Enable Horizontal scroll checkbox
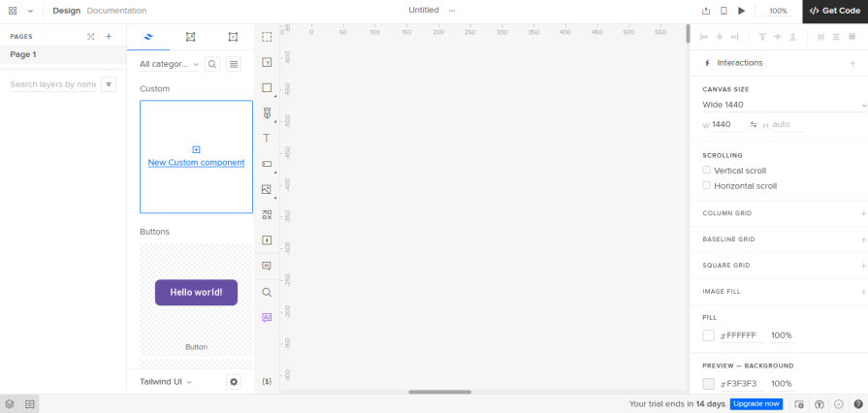Image resolution: width=868 pixels, height=413 pixels. (x=707, y=186)
